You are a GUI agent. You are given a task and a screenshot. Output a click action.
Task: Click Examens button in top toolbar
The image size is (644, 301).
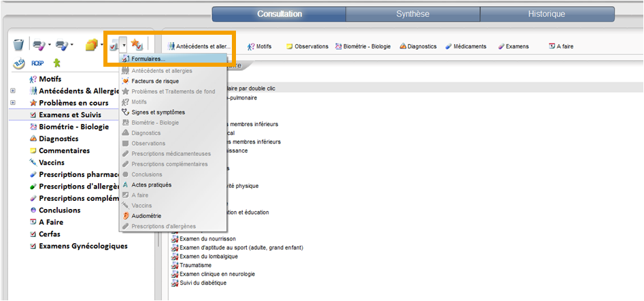[513, 46]
